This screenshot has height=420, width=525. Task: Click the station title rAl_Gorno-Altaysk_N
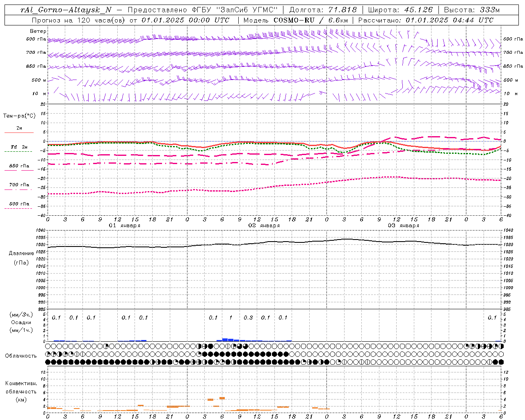(66, 10)
